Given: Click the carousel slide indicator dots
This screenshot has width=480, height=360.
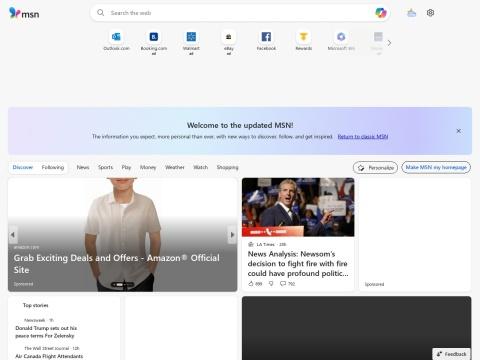Looking at the screenshot, I should point(123,285).
